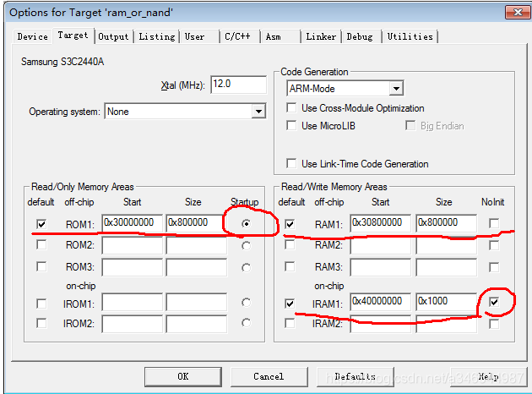
Task: Close the Options for Target dialog
Action: pyautogui.click(x=518, y=13)
